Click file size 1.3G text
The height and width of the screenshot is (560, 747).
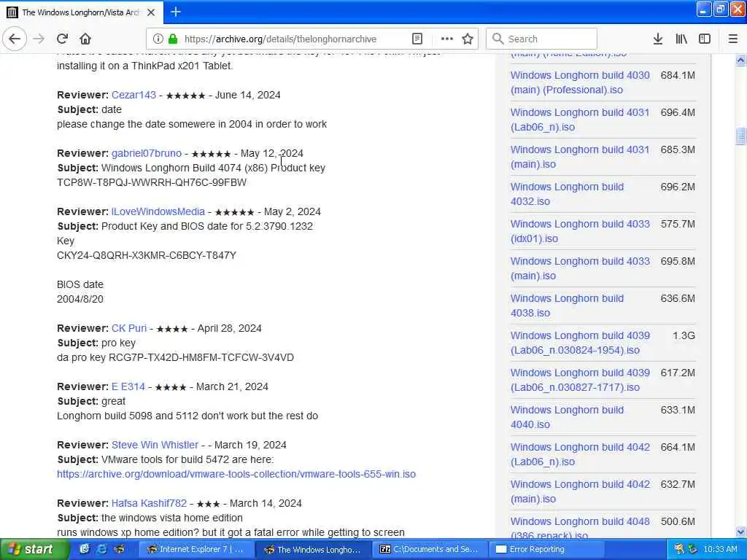click(684, 335)
